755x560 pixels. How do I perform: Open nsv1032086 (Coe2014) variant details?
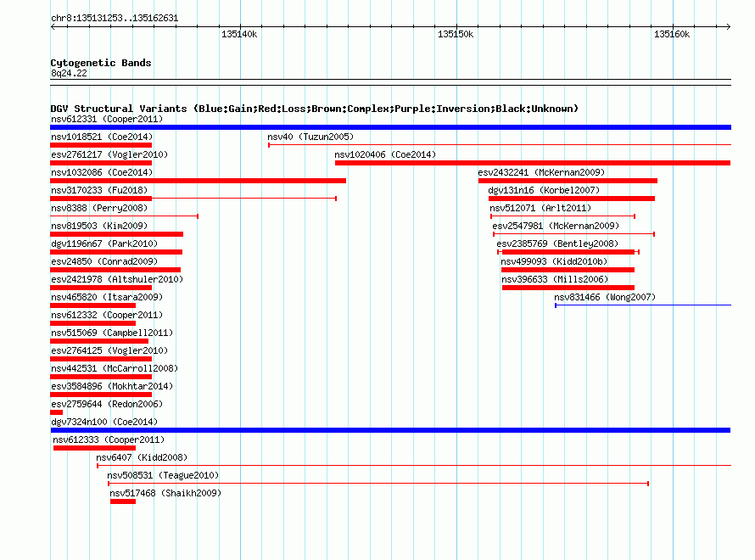pos(102,172)
